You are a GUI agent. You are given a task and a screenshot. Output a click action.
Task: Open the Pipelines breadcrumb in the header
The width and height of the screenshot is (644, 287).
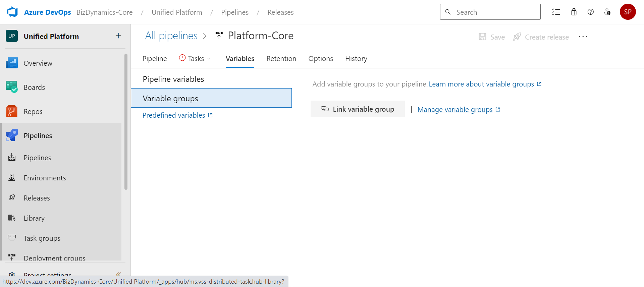coord(235,12)
